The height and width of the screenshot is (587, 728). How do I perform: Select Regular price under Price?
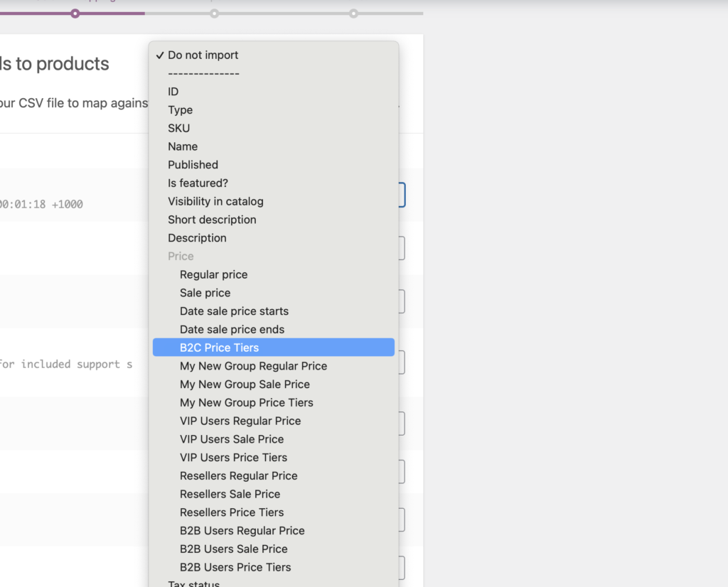coord(274,275)
